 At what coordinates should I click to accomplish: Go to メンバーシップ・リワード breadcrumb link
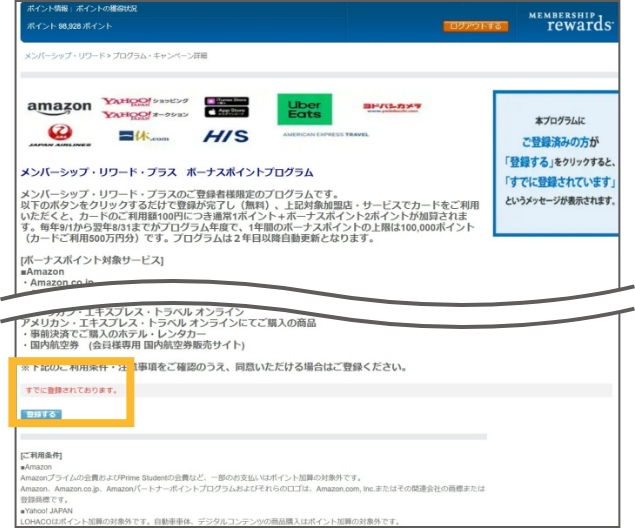[x=62, y=55]
